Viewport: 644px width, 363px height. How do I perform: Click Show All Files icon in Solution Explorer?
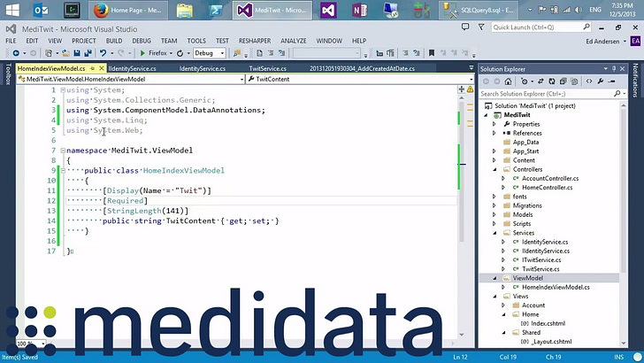point(574,81)
